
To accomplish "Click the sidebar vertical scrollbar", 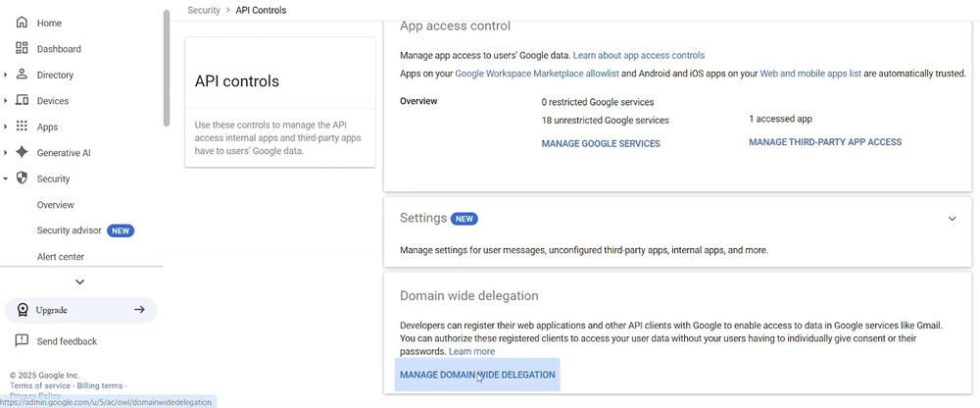I will click(167, 68).
